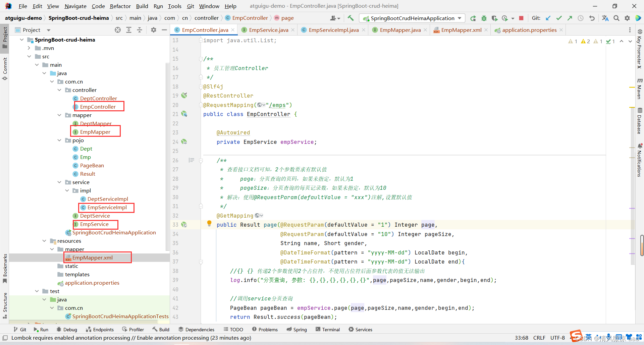Open the Refactor menu
The width and height of the screenshot is (644, 345).
[x=120, y=6]
